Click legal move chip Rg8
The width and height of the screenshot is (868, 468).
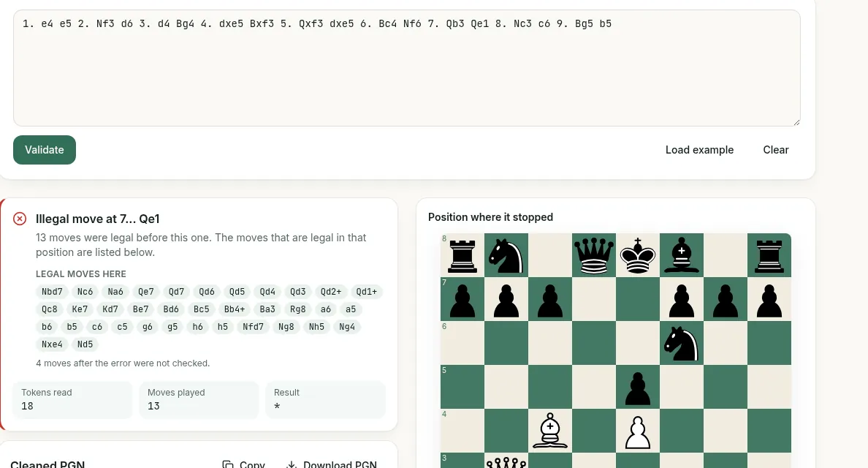point(298,309)
